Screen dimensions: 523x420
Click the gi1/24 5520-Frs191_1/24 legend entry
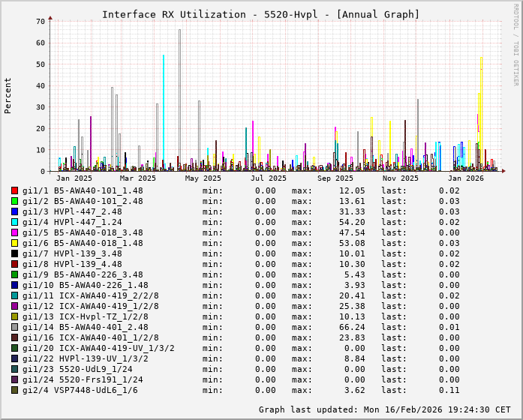click(83, 380)
